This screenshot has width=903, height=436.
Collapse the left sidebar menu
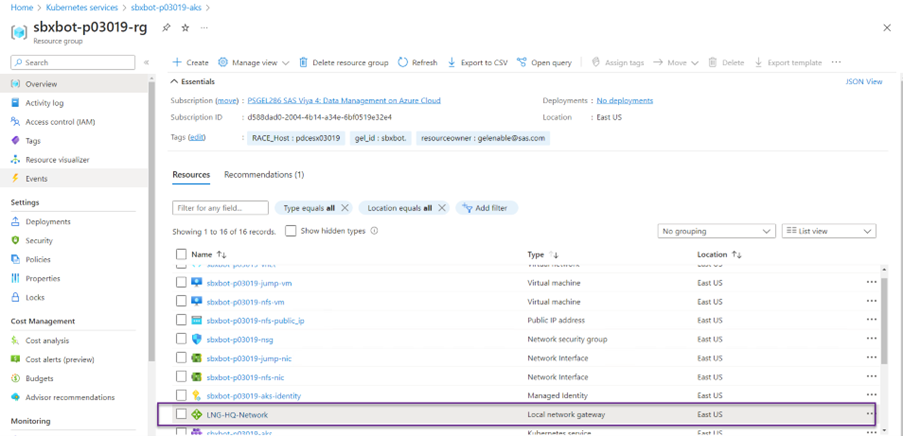click(146, 62)
